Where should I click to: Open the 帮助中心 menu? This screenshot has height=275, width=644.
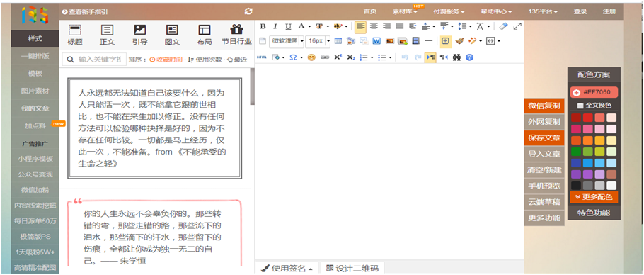coord(497,11)
